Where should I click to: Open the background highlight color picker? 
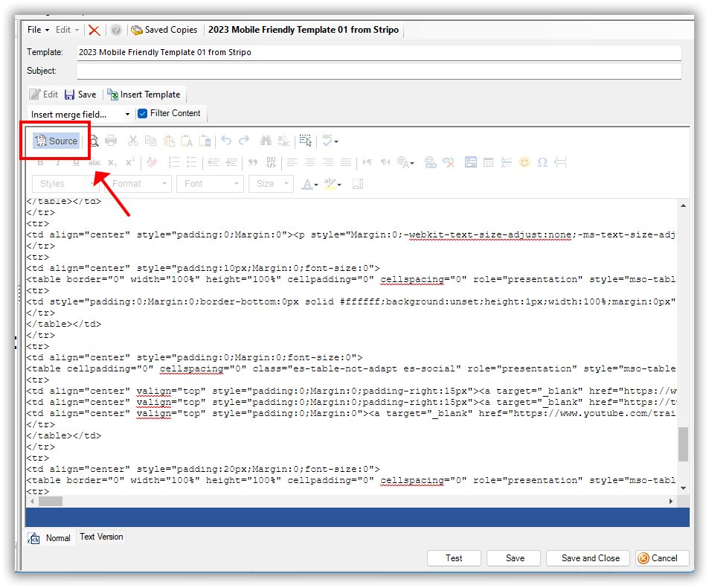(x=333, y=184)
